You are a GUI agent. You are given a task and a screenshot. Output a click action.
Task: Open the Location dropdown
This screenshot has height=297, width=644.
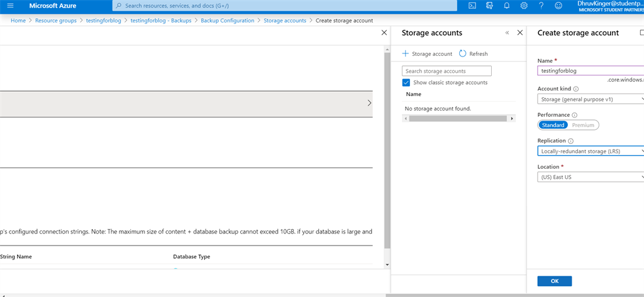tap(591, 177)
